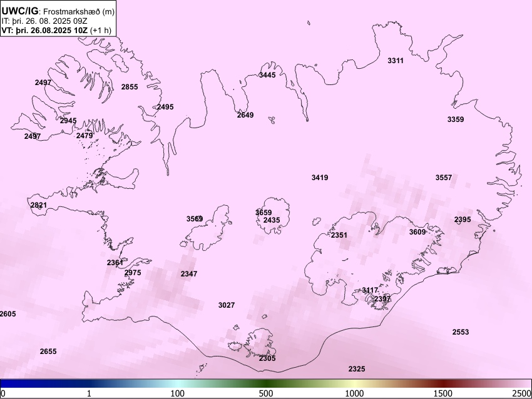Click the 3311 freezing level value
This screenshot has height=399, width=532.
tap(396, 61)
